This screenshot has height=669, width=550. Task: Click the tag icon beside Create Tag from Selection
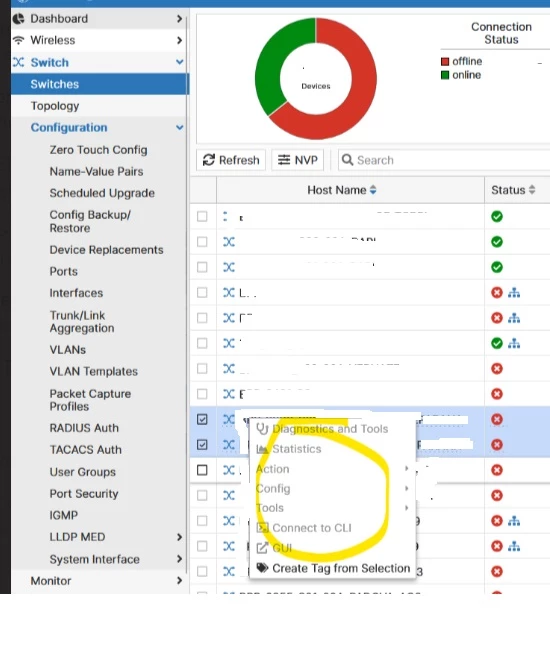pos(262,568)
